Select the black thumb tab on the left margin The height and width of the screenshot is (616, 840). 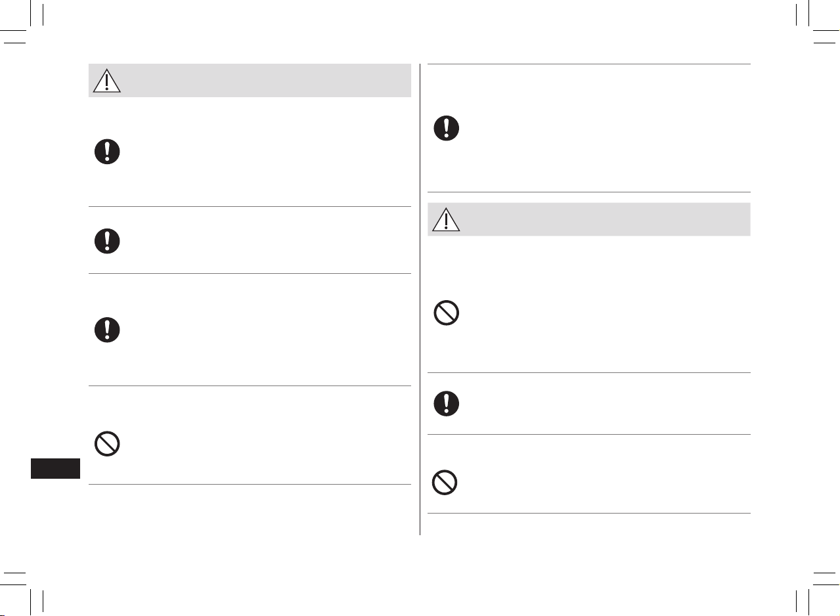point(55,469)
